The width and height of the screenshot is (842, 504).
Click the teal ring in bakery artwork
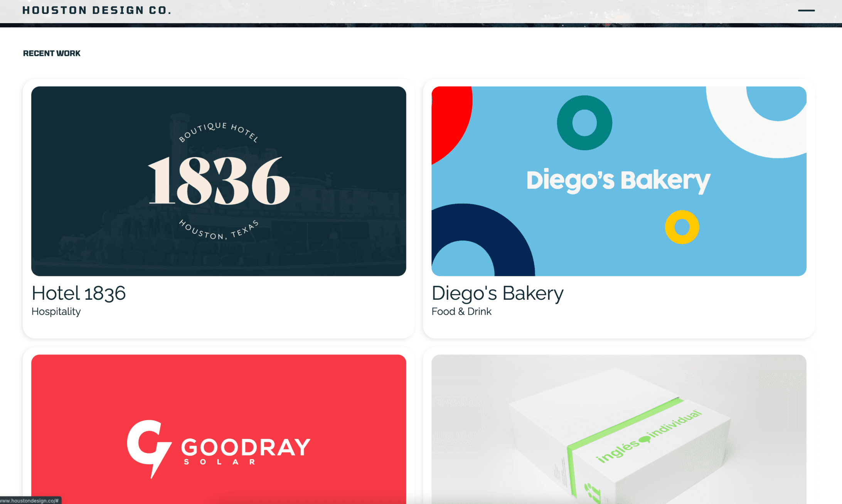tap(584, 123)
